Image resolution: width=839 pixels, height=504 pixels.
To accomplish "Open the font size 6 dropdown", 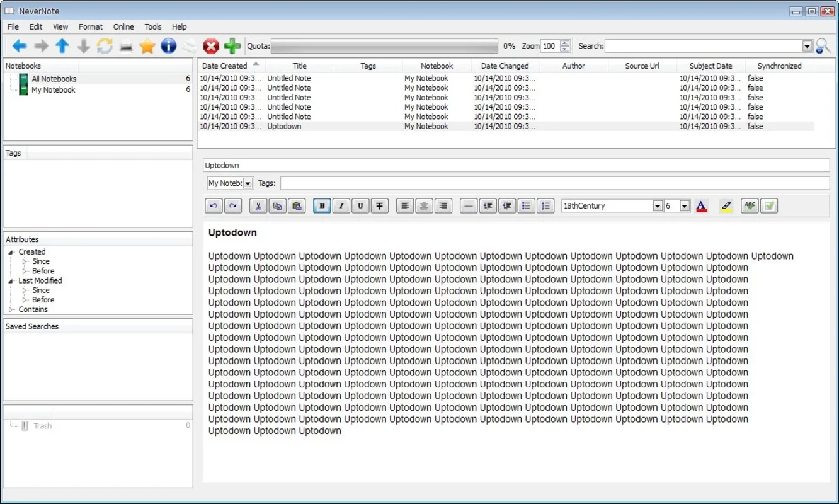I will point(685,206).
